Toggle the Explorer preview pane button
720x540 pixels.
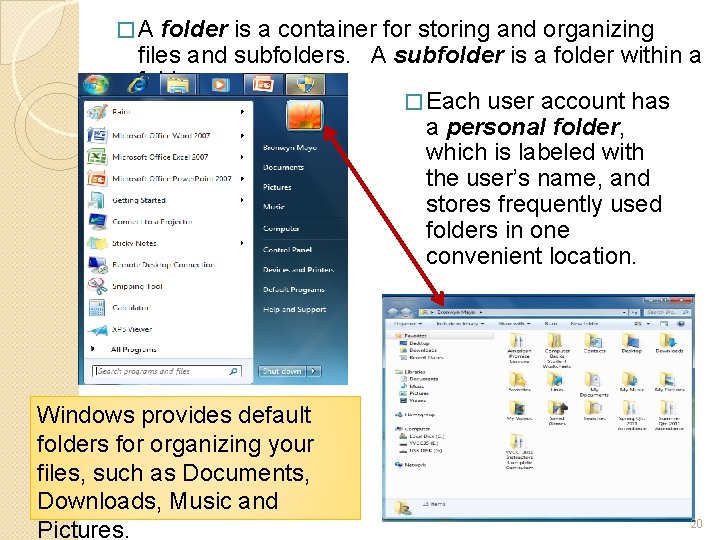pos(664,324)
